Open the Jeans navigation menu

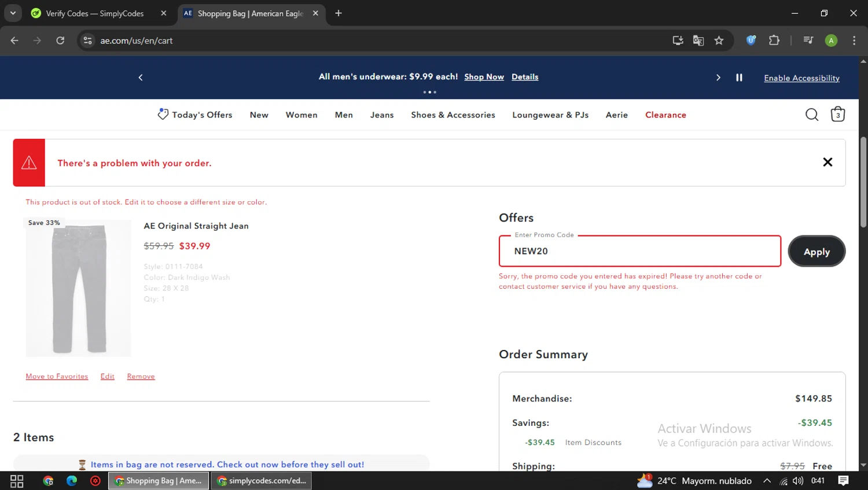coord(382,115)
